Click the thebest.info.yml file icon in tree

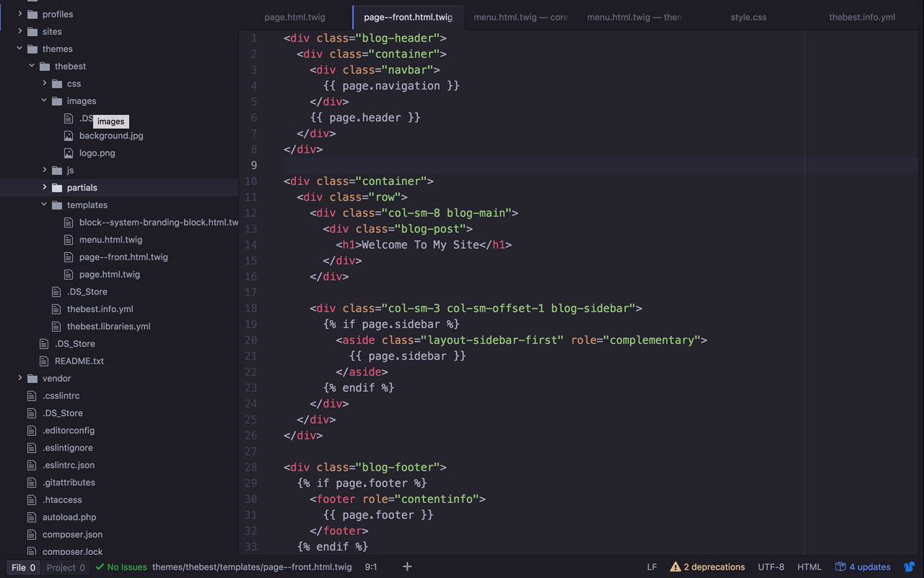click(x=56, y=309)
